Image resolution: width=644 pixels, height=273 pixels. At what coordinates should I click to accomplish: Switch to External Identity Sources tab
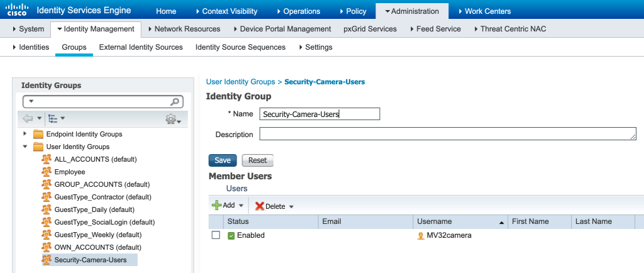click(x=141, y=47)
